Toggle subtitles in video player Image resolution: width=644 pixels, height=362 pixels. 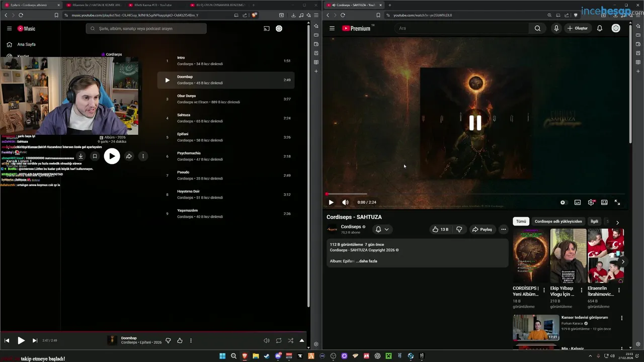coord(578,203)
